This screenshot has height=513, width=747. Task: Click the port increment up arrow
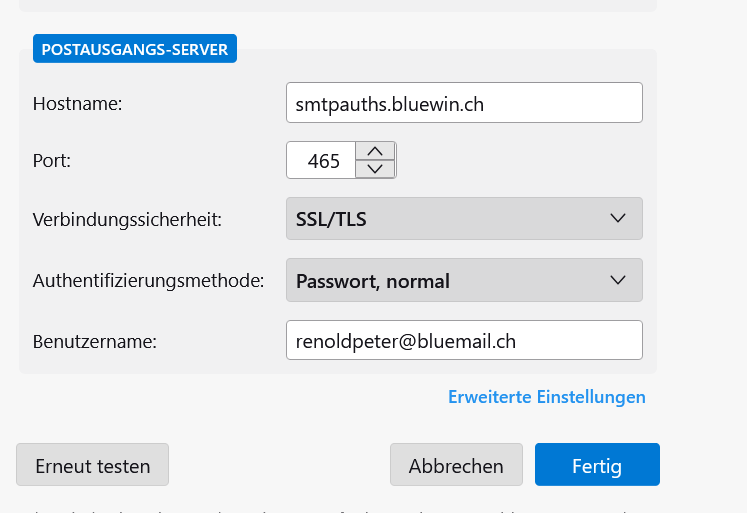pos(375,151)
